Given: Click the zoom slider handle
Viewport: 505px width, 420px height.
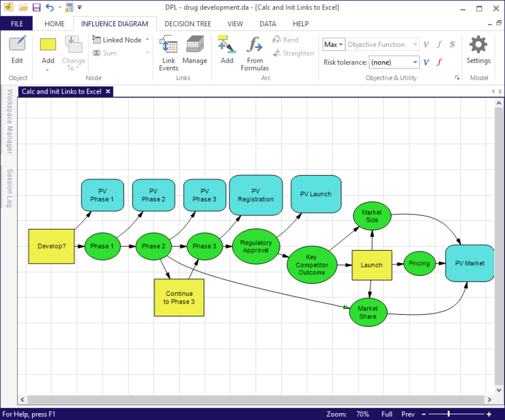Looking at the screenshot, I should click(x=448, y=414).
